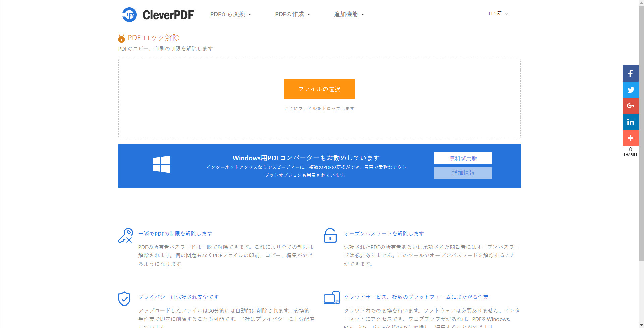
Task: Open the PDFの作成 menu
Action: tap(293, 14)
